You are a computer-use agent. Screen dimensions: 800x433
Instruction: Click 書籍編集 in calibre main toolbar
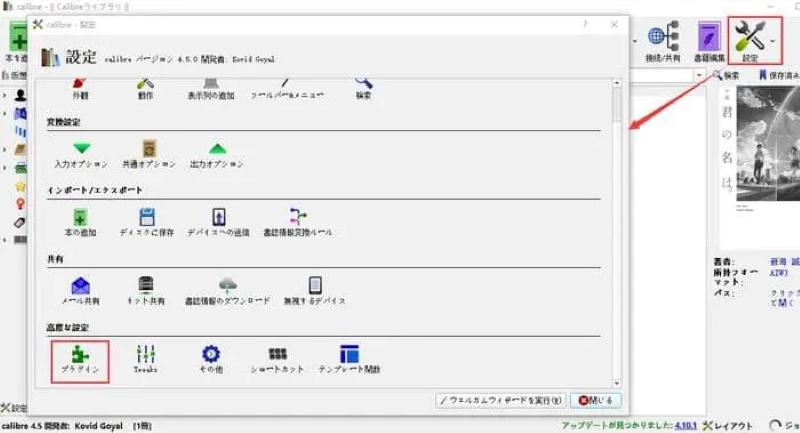click(x=709, y=42)
